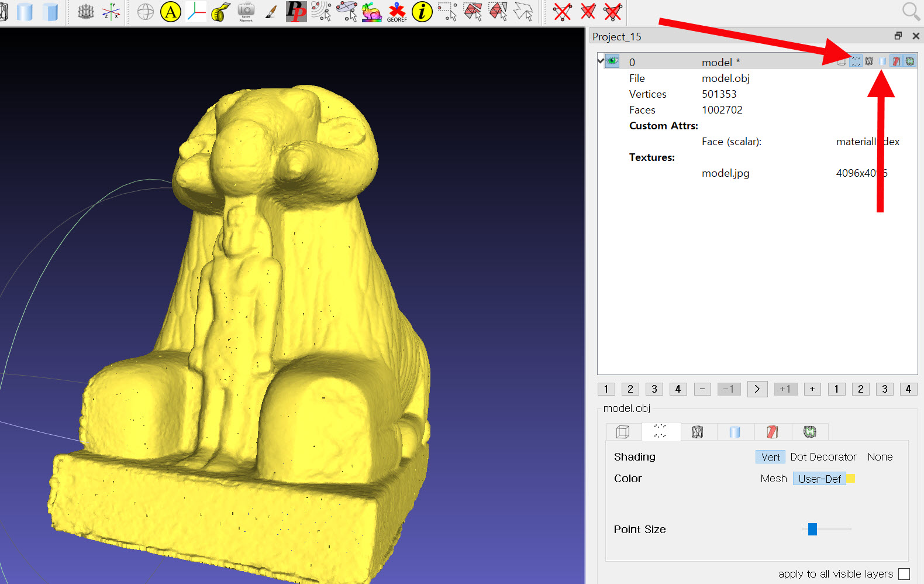
Task: Toggle selected vertices icon in model layer row
Action: pyautogui.click(x=910, y=61)
